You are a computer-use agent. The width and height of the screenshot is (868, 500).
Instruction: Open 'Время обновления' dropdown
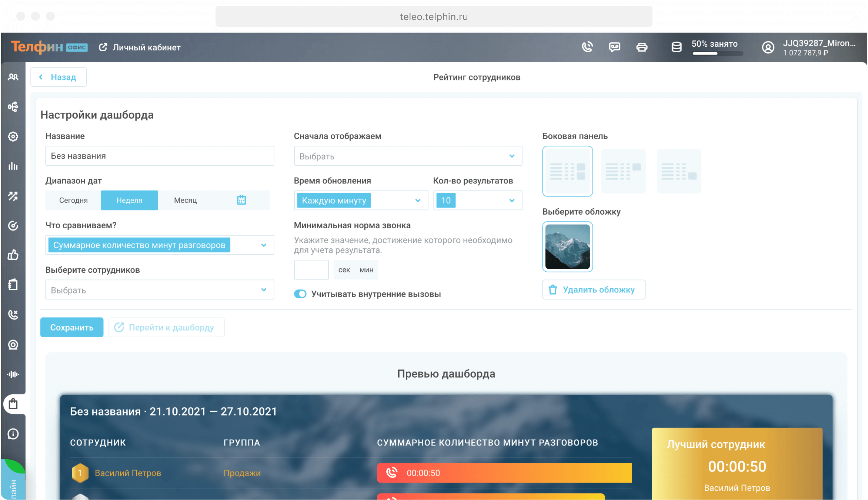[361, 201]
